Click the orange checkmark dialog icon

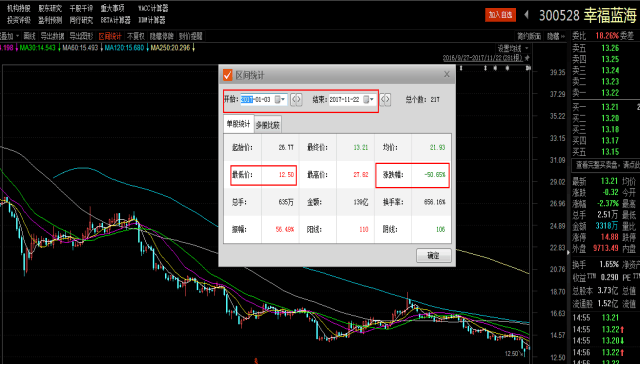click(x=228, y=75)
